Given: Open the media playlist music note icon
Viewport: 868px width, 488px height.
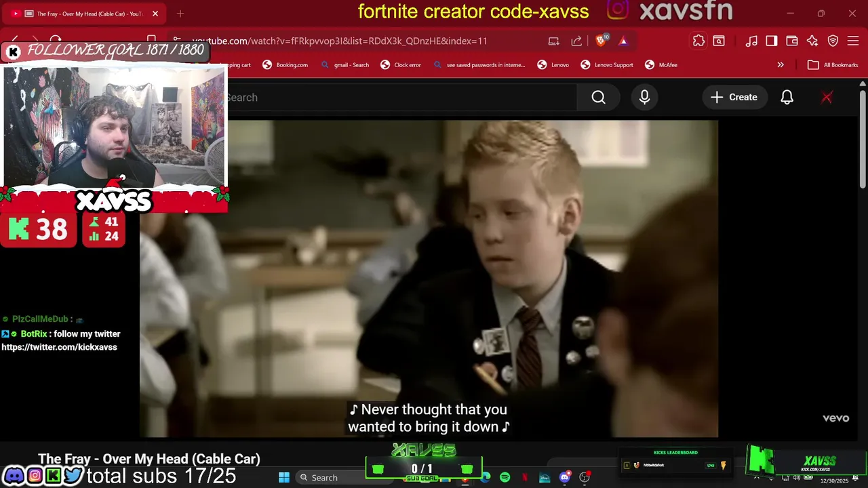Looking at the screenshot, I should click(751, 41).
